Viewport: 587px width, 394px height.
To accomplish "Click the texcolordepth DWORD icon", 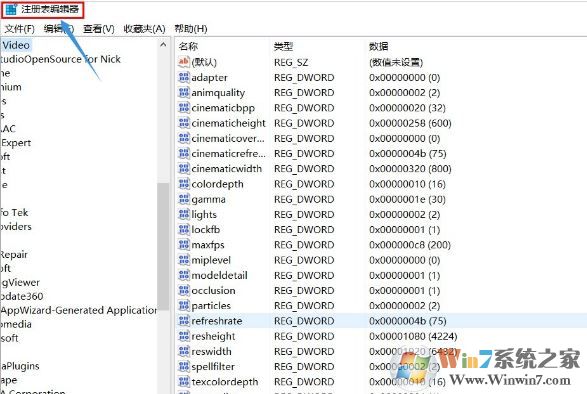I will click(x=183, y=382).
